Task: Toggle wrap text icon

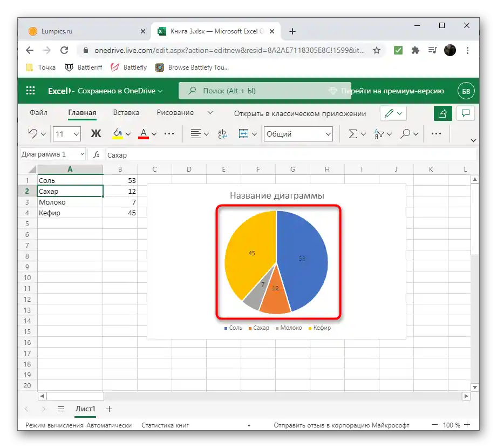Action: tap(222, 134)
